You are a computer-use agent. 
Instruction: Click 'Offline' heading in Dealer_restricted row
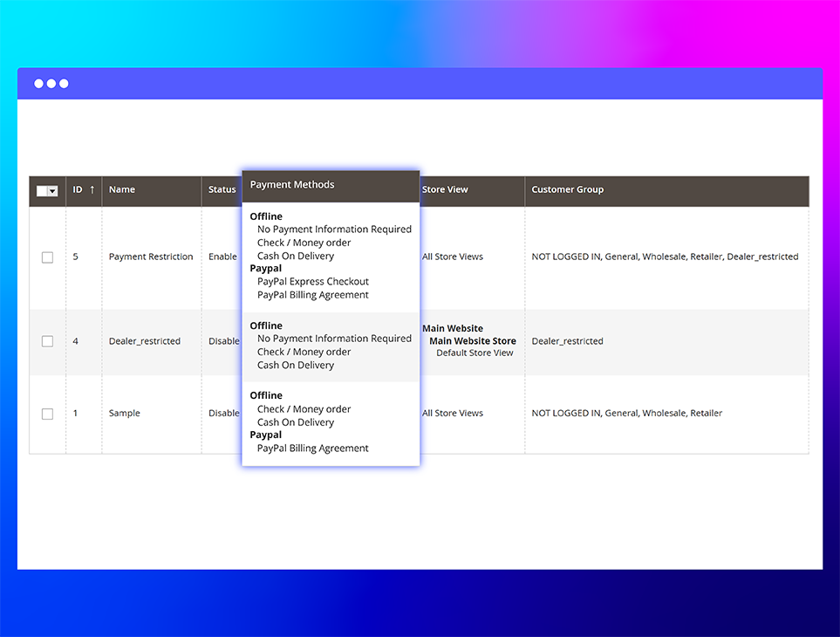(266, 325)
